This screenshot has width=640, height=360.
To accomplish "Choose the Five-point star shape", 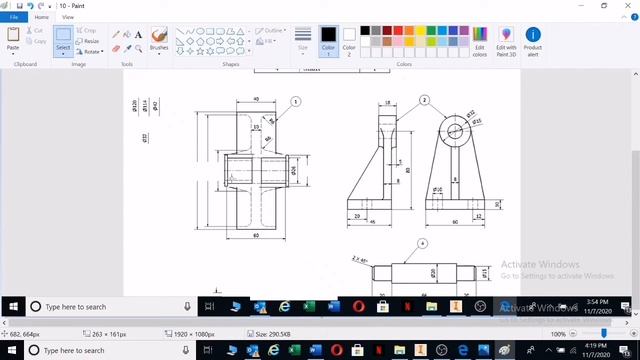I will (200, 51).
